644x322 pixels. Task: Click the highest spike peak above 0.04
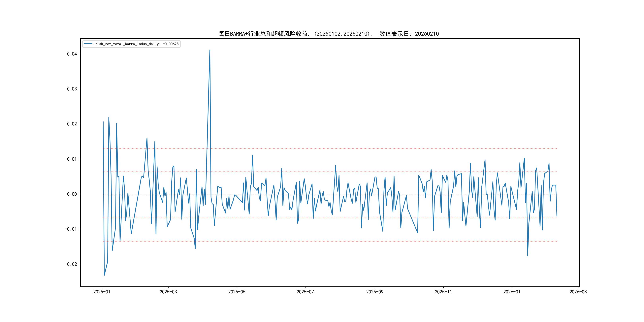coord(210,50)
